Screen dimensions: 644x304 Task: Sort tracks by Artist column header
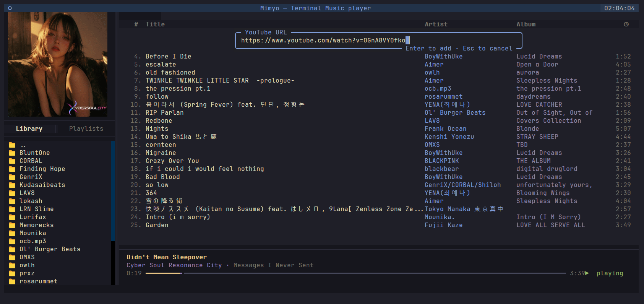[x=436, y=24]
